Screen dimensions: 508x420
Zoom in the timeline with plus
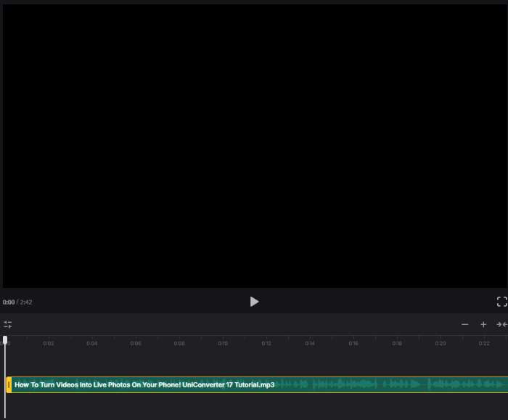(x=483, y=324)
